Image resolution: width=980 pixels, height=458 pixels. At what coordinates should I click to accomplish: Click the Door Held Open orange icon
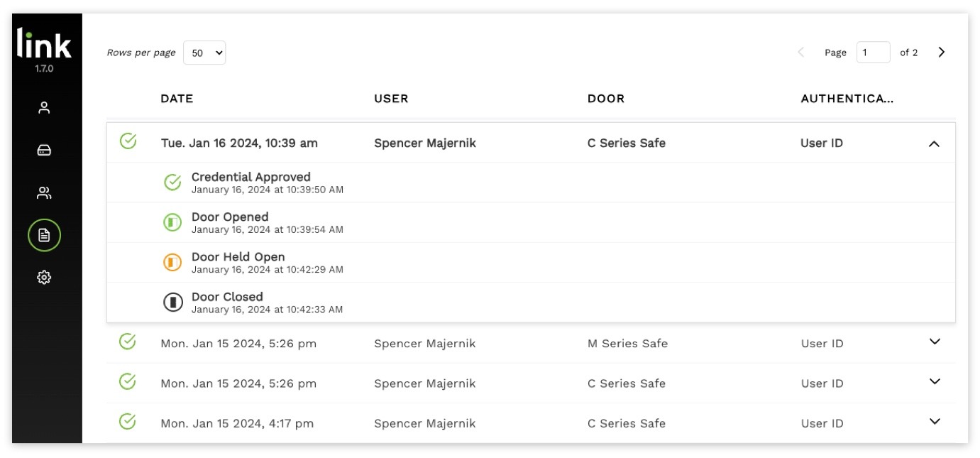[x=172, y=263]
